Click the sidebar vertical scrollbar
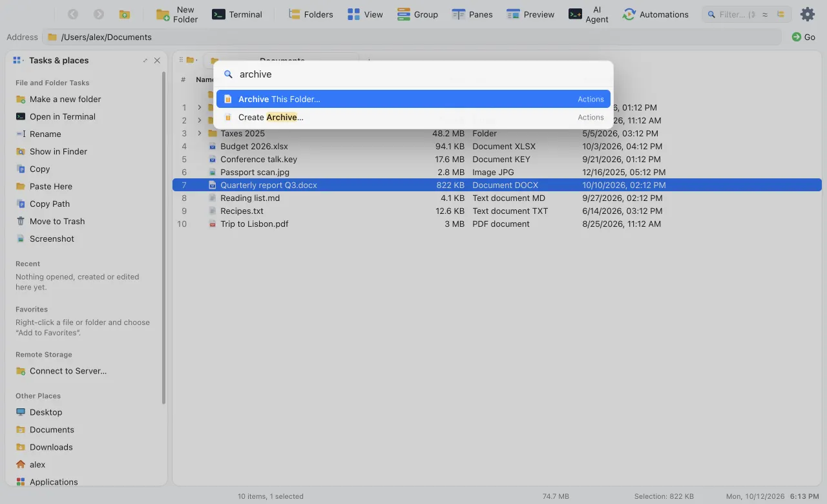Image resolution: width=827 pixels, height=504 pixels. 164,238
